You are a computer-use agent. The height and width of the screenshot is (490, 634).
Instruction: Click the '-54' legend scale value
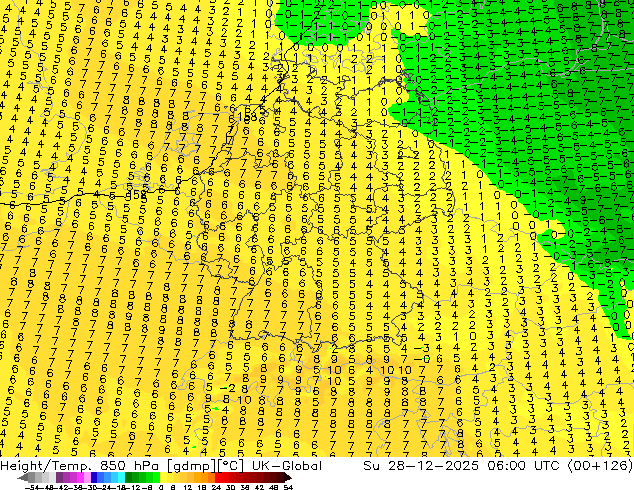[32, 487]
